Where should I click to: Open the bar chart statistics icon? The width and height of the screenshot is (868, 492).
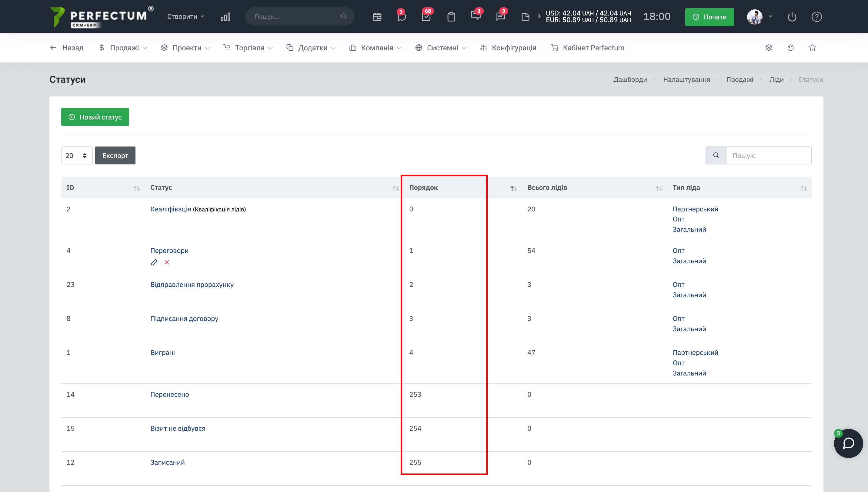[225, 17]
